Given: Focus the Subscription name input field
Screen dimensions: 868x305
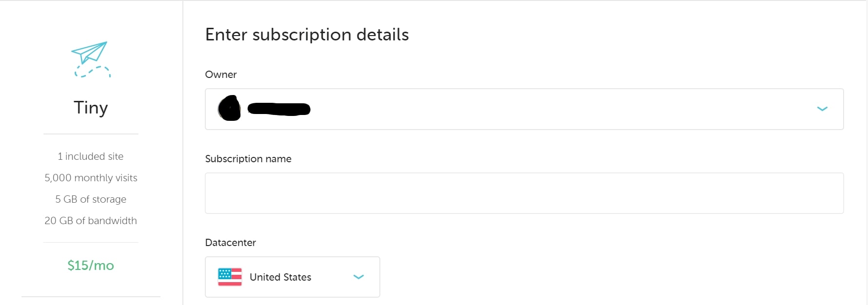Looking at the screenshot, I should pos(524,193).
